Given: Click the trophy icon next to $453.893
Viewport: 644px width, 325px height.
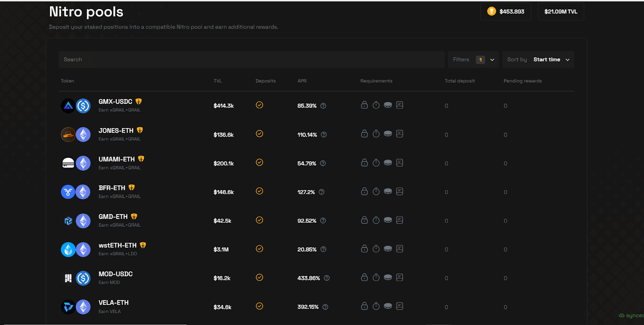Looking at the screenshot, I should point(491,11).
